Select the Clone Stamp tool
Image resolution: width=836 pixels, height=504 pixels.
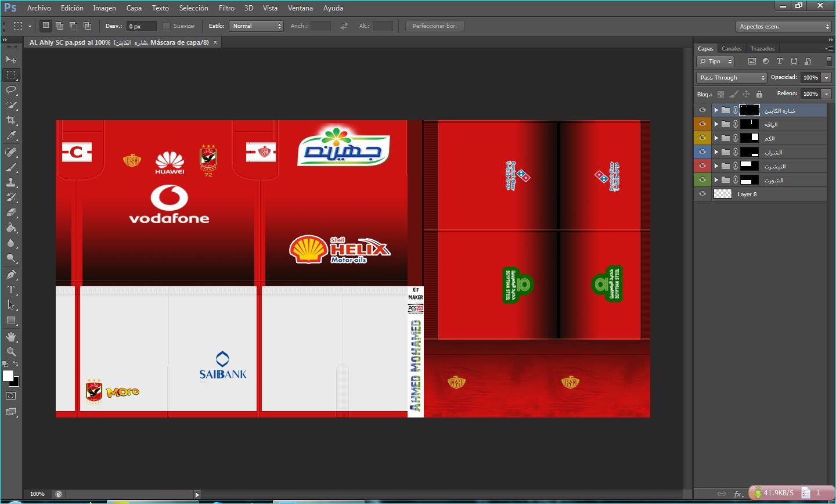[11, 182]
